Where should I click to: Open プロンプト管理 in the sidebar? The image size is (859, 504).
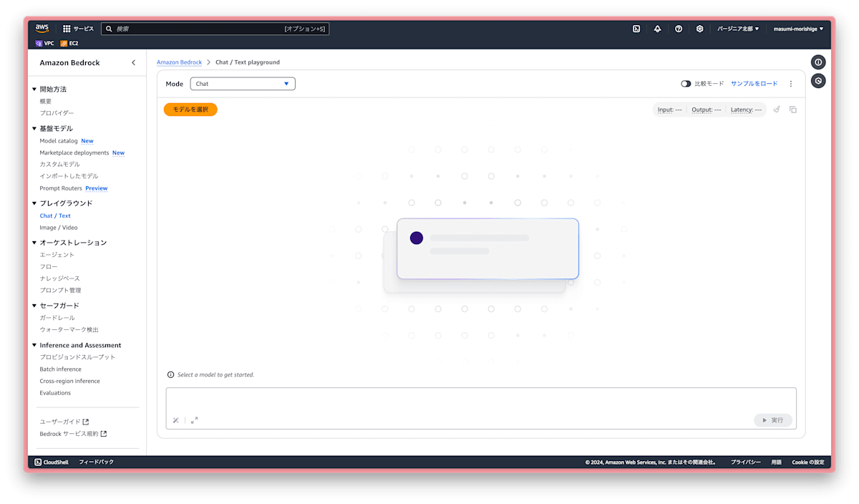60,290
